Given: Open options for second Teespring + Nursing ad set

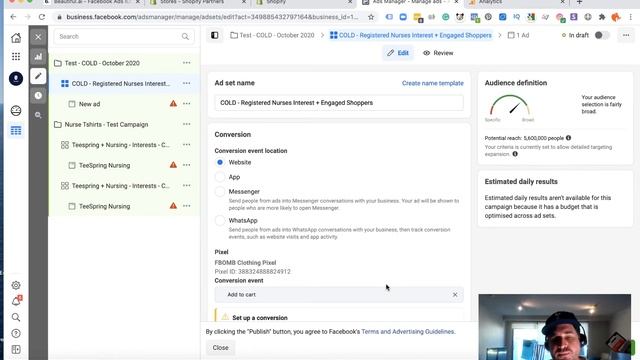Looking at the screenshot, I should pos(187,185).
